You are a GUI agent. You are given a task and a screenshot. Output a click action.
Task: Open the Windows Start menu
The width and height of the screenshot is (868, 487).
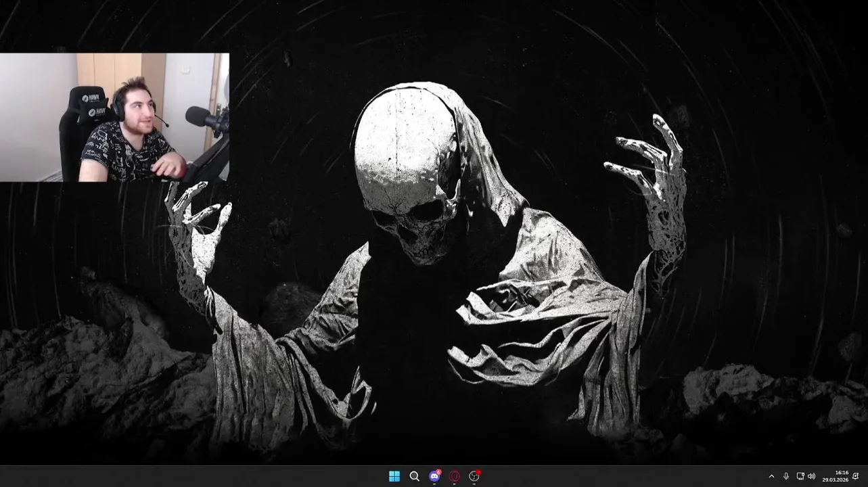point(394,476)
